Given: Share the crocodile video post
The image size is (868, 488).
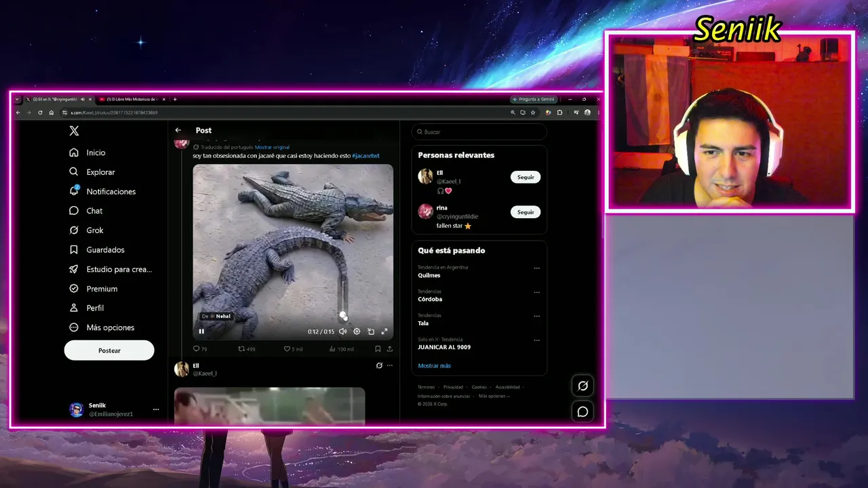Looking at the screenshot, I should [390, 349].
